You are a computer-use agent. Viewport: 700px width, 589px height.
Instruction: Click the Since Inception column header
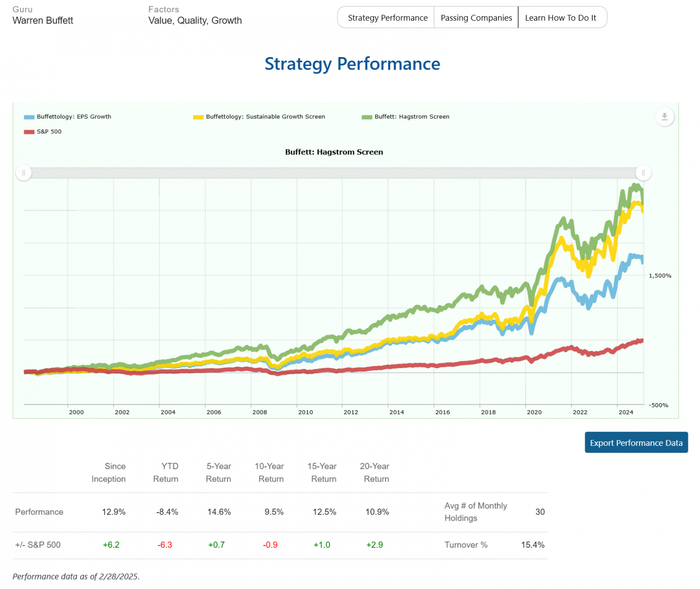(x=115, y=472)
